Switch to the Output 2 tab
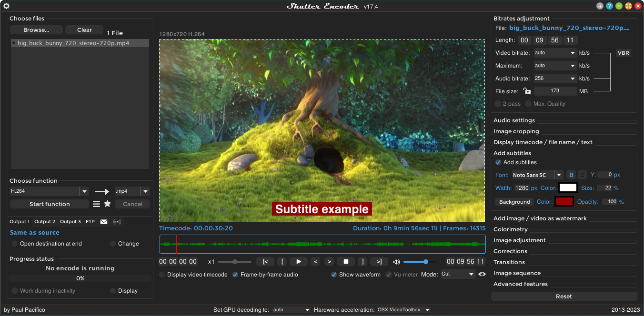 (44, 221)
